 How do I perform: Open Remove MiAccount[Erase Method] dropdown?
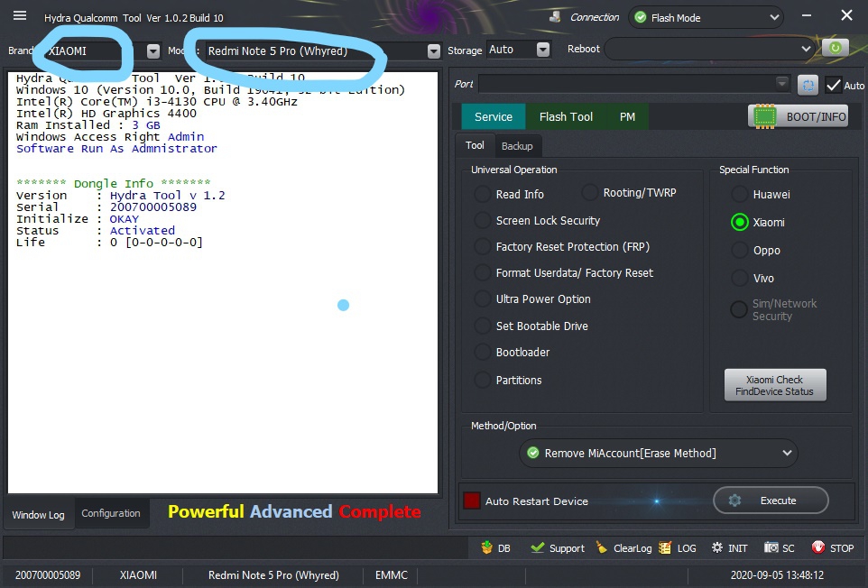coord(659,453)
